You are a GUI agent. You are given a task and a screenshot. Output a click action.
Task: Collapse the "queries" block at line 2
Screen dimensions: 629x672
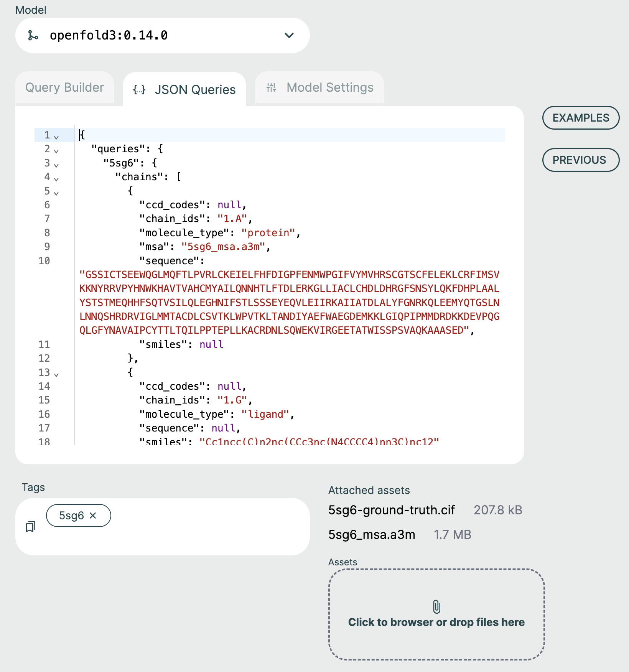pos(56,151)
